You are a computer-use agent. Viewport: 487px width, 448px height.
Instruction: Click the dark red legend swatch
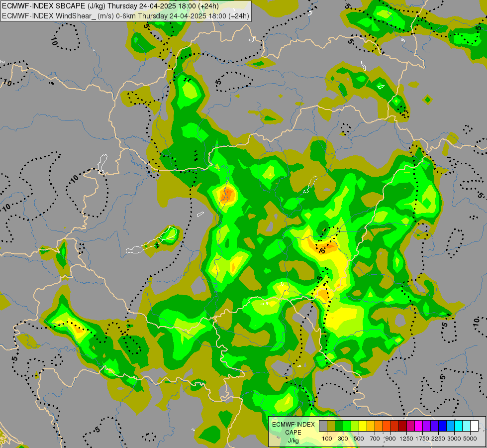point(403,426)
